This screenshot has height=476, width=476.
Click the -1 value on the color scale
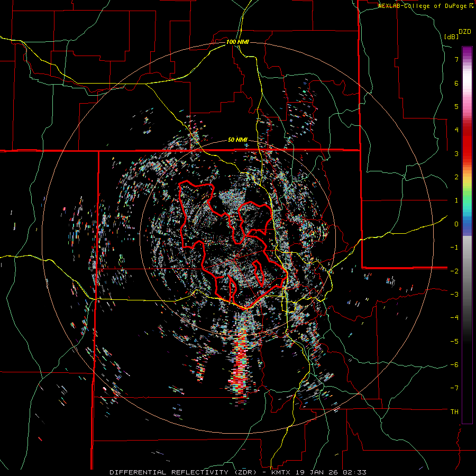click(x=454, y=248)
